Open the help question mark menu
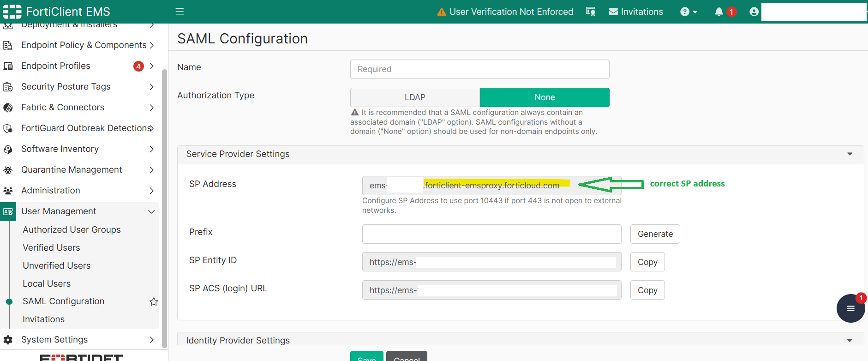Viewport: 868px width, 361px height. 688,12
